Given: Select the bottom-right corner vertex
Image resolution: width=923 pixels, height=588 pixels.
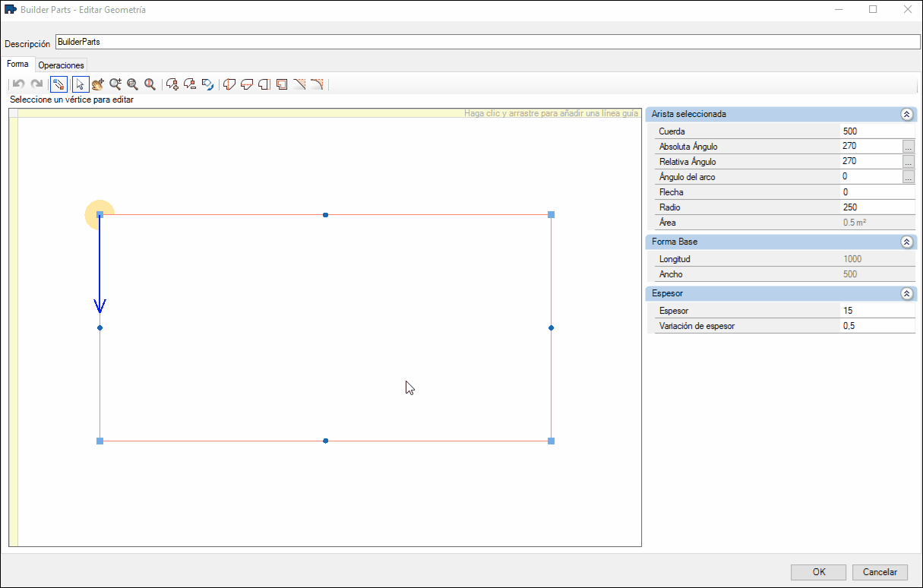Looking at the screenshot, I should 552,441.
